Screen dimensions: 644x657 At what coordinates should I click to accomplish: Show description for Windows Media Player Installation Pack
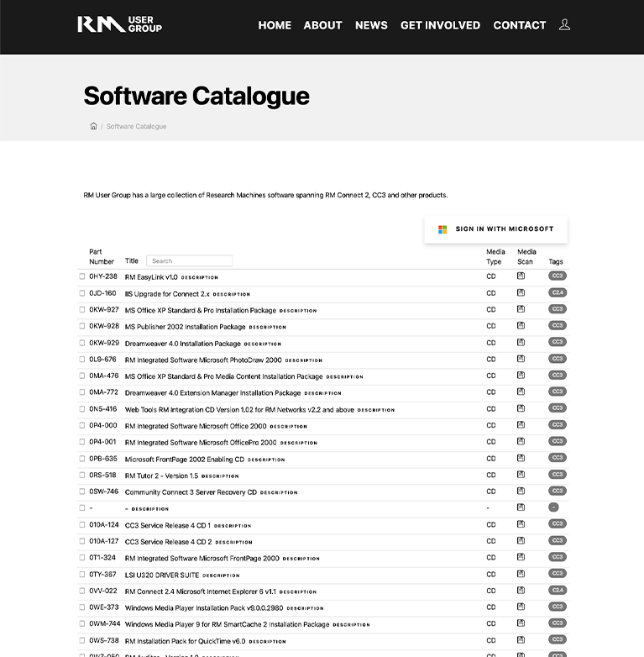tap(306, 608)
